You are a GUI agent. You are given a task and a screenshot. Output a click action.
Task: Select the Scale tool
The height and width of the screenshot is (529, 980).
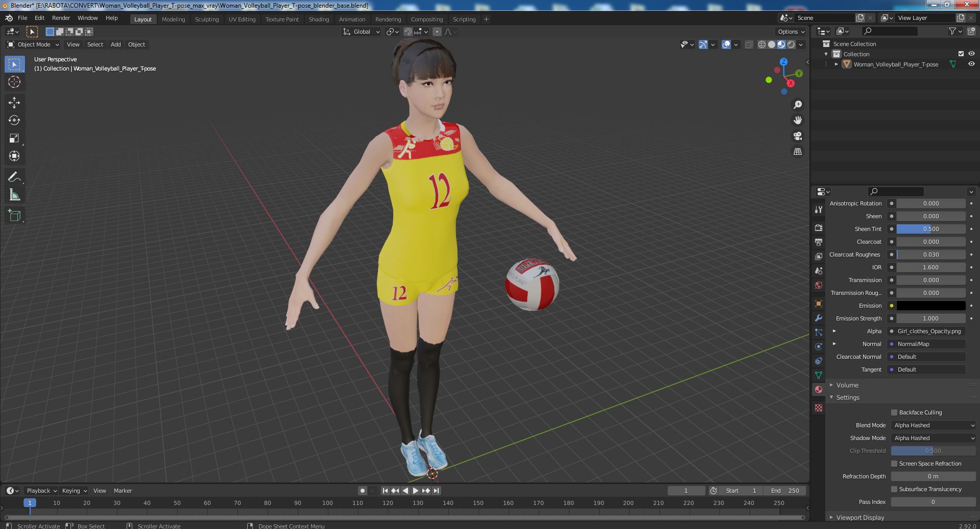tap(14, 139)
